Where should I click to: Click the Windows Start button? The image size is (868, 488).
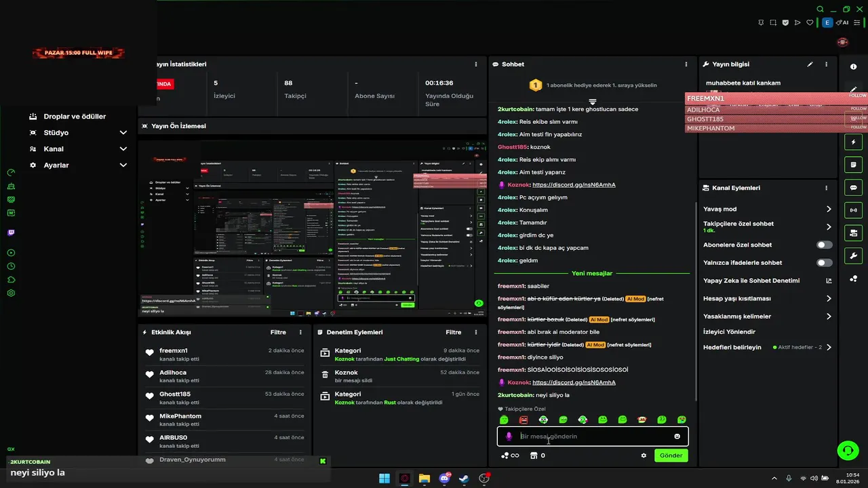coord(384,479)
